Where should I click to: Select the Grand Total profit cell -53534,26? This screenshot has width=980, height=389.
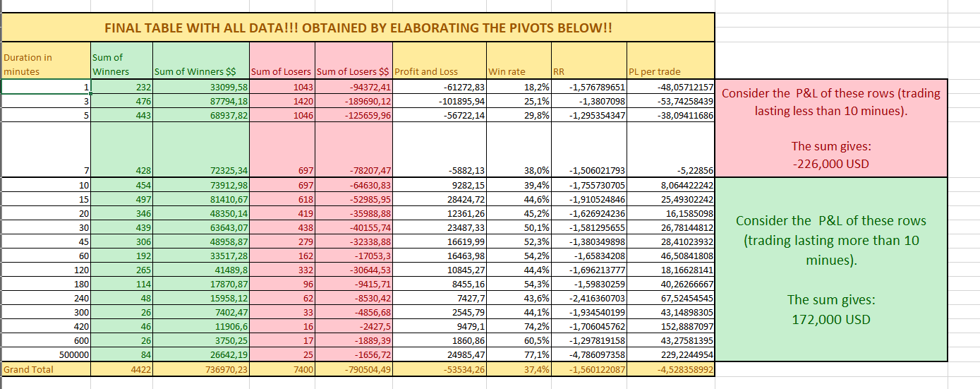(x=440, y=369)
